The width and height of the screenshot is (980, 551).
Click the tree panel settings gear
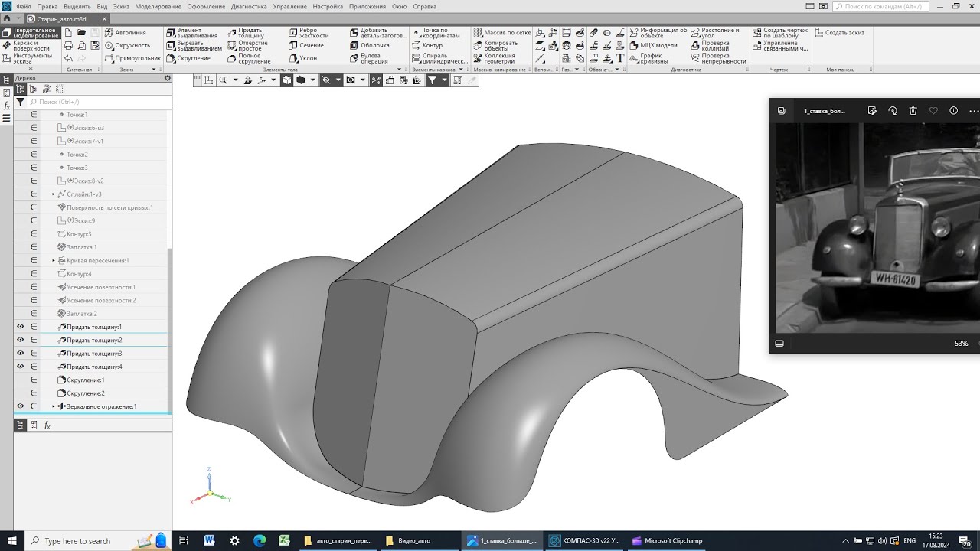(168, 78)
